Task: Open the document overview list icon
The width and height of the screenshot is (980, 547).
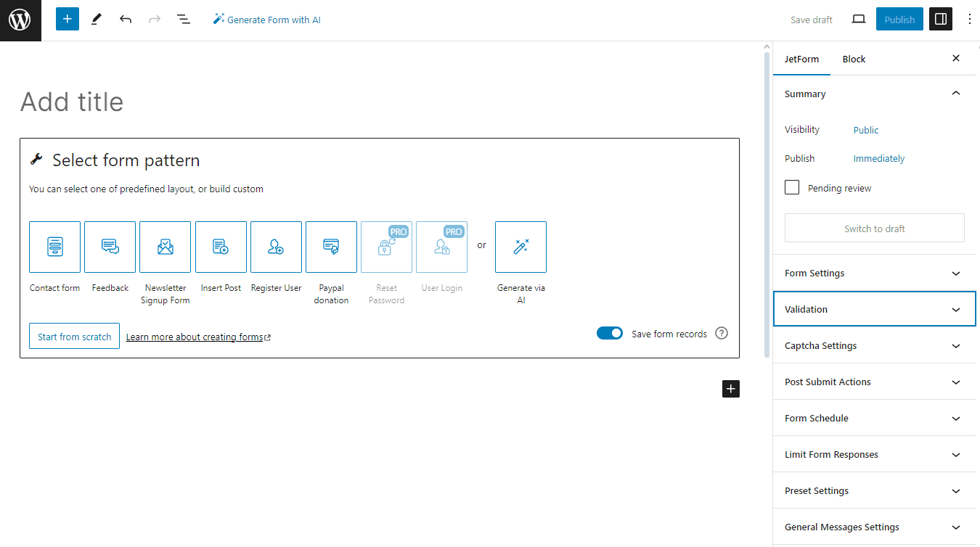Action: click(184, 20)
